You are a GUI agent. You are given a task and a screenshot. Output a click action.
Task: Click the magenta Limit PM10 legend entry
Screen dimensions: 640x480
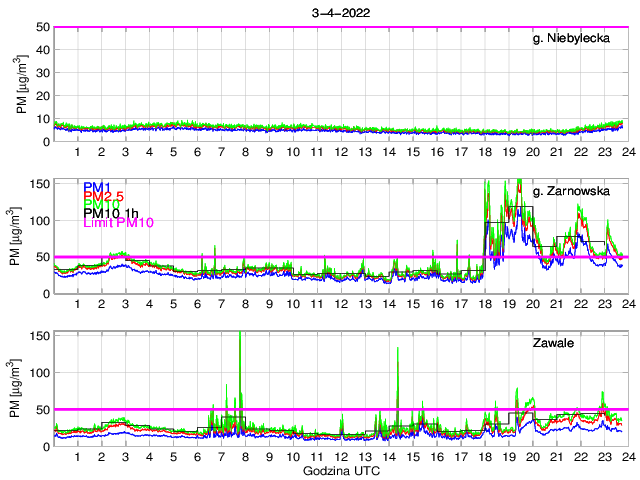click(118, 234)
